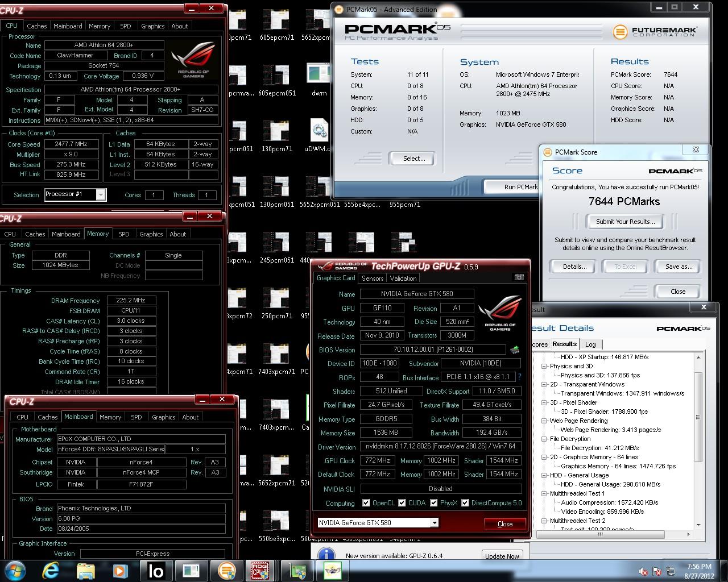The width and height of the screenshot is (728, 582).
Task: Launch Internet Explorer from taskbar
Action: pos(51,570)
